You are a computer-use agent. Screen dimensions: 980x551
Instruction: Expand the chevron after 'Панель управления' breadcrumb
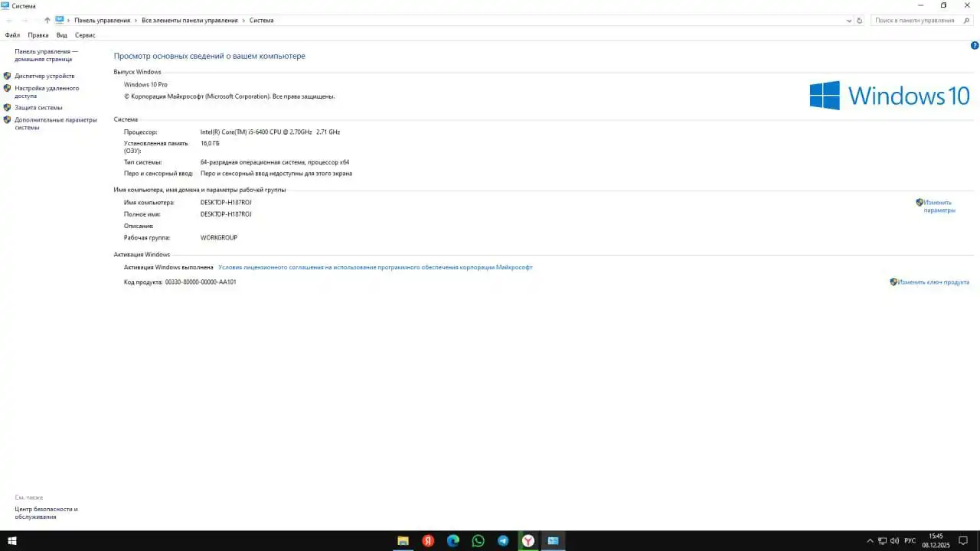[136, 21]
